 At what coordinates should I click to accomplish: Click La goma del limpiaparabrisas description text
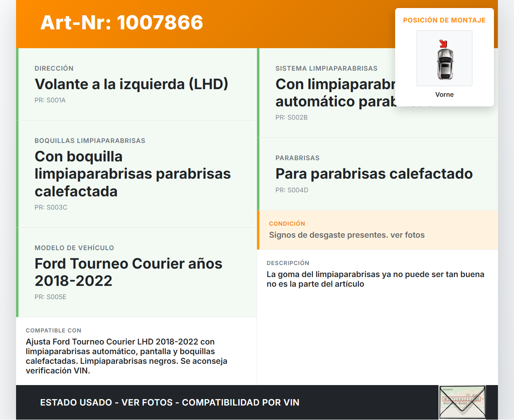click(375, 279)
